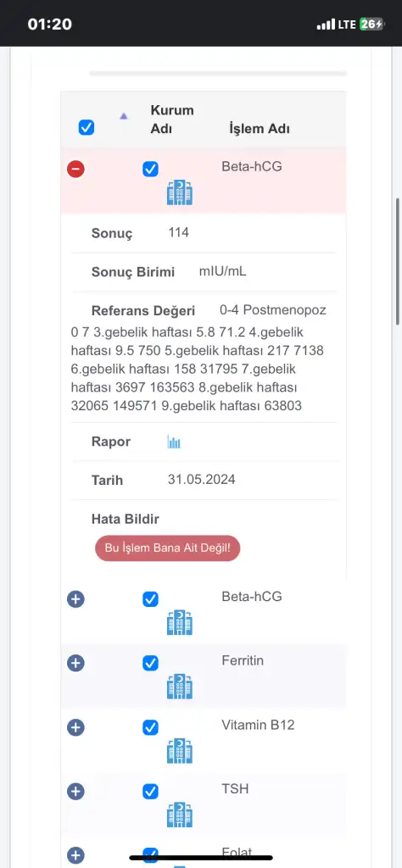This screenshot has width=402, height=868.
Task: Click hospital icon in Ferritin row
Action: pos(180,687)
